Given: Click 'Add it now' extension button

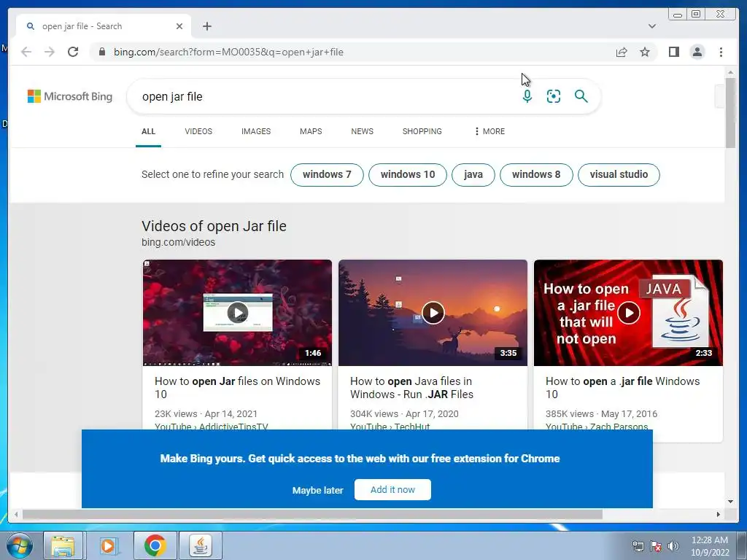Looking at the screenshot, I should click(x=392, y=489).
